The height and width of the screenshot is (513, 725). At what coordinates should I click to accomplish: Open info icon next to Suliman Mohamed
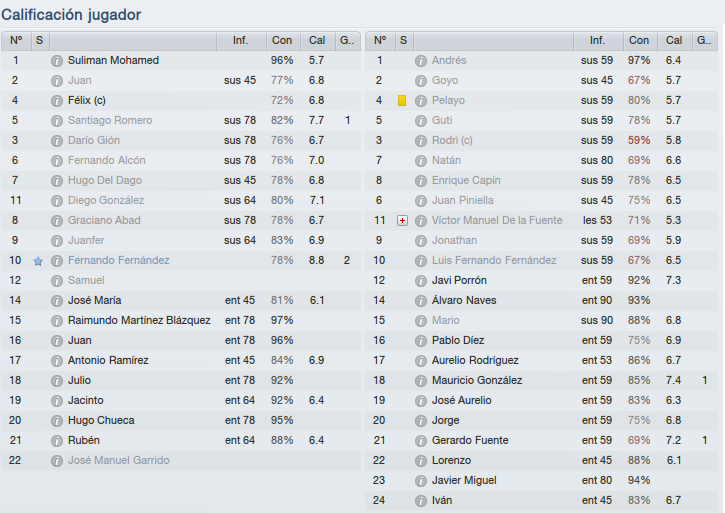click(56, 61)
